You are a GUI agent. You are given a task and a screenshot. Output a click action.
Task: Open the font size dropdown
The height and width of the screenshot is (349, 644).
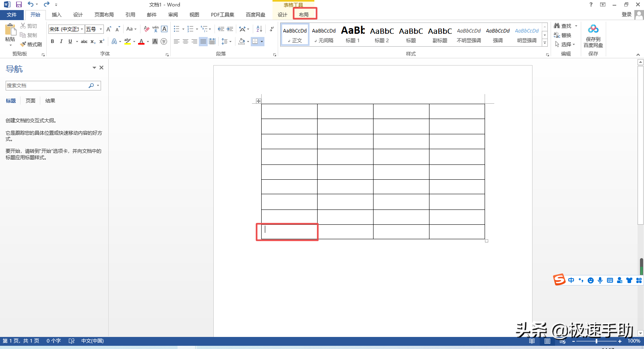101,29
